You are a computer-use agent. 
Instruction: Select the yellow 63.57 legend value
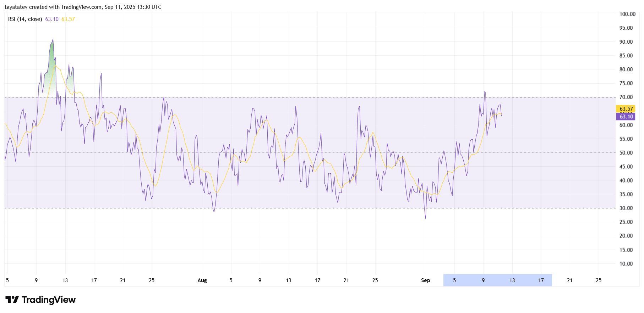point(68,19)
